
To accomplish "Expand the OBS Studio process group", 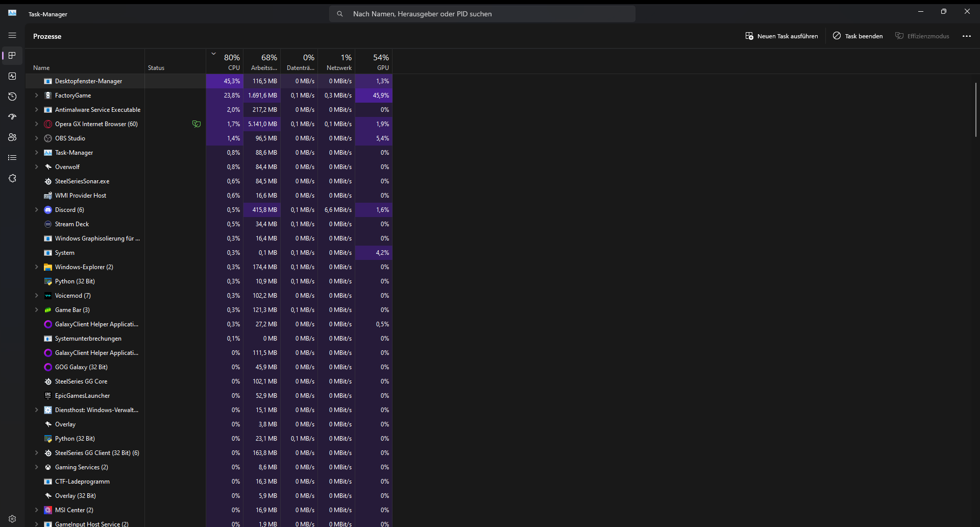I will click(36, 138).
